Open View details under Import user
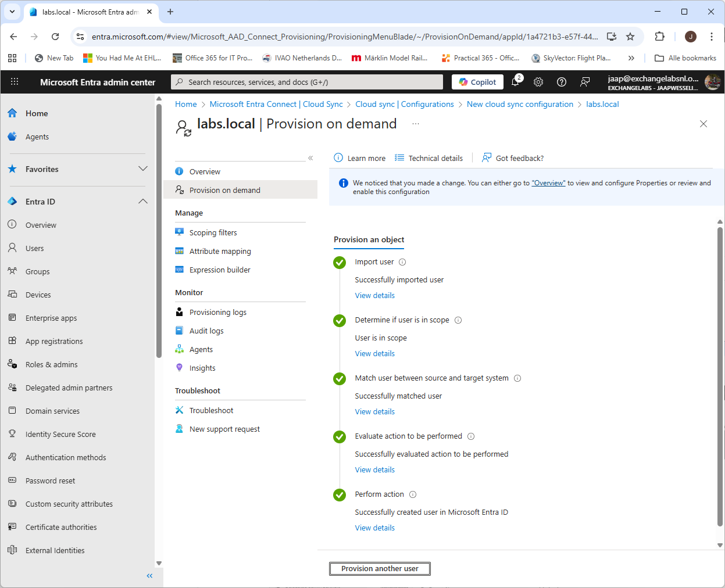The width and height of the screenshot is (725, 588). (x=374, y=296)
